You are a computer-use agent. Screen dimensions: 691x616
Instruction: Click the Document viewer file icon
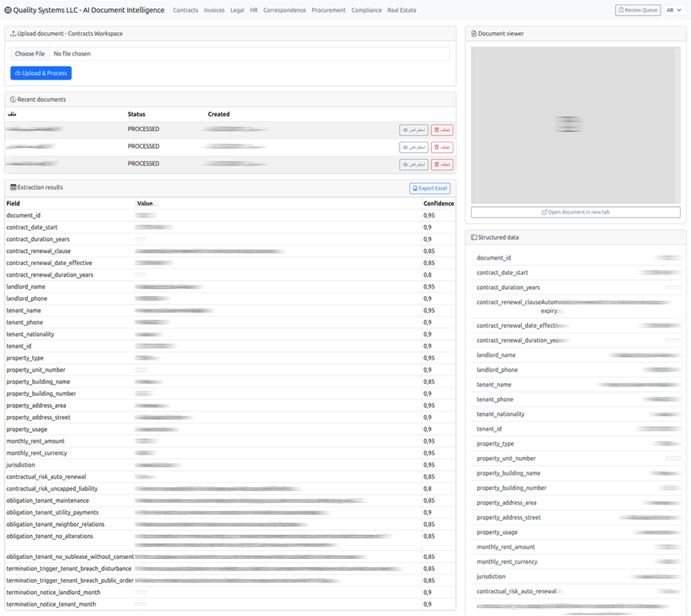pyautogui.click(x=474, y=34)
